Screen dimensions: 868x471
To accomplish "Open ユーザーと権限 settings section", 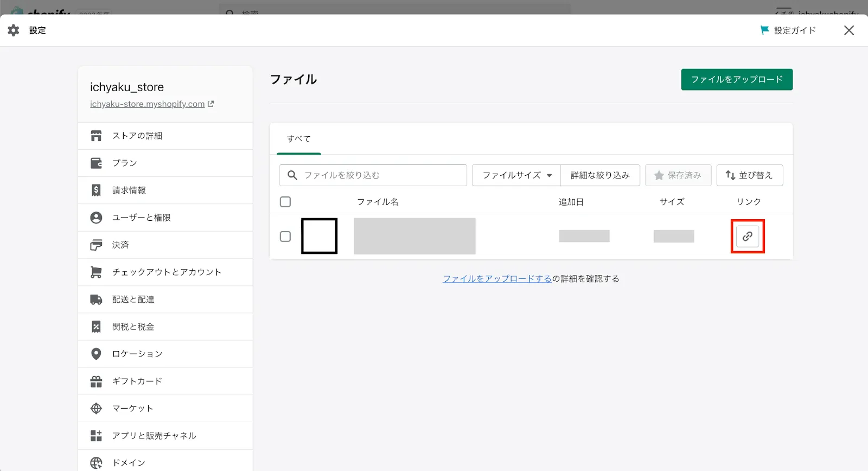I will pos(165,218).
